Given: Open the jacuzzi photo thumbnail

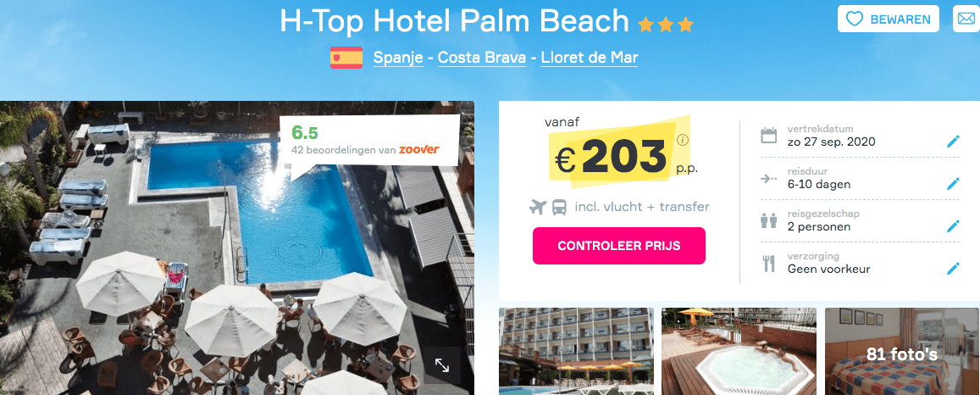Looking at the screenshot, I should (x=739, y=351).
